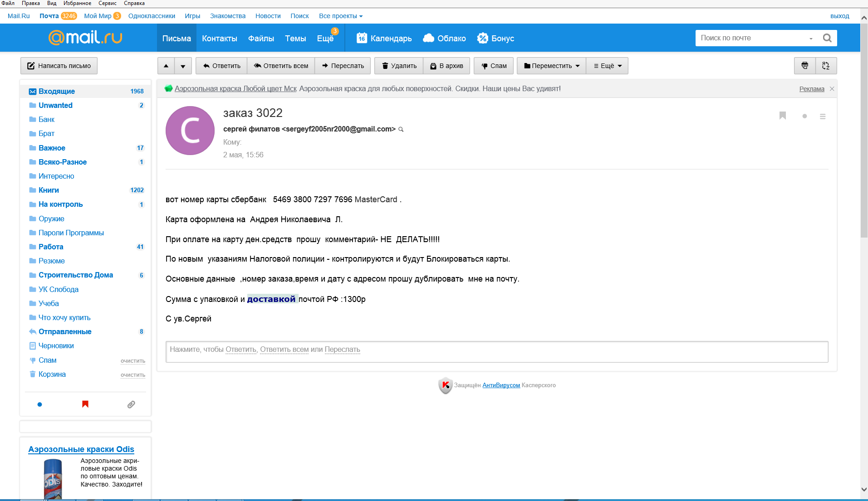
Task: Click the print icon in the toolbar
Action: coord(804,66)
